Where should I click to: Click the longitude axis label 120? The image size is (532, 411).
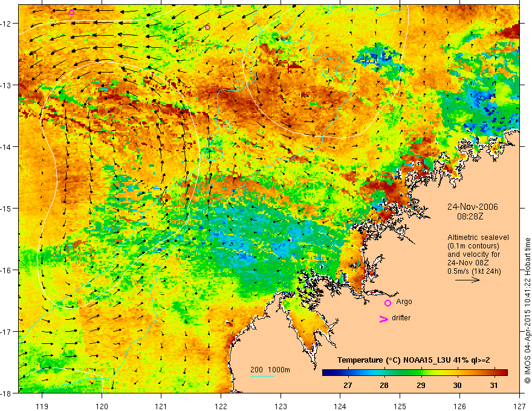tap(102, 407)
